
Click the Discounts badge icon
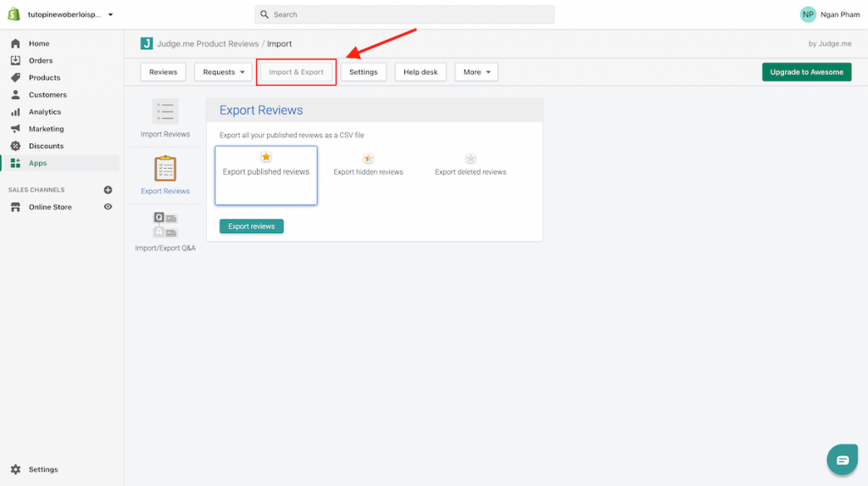click(x=15, y=146)
